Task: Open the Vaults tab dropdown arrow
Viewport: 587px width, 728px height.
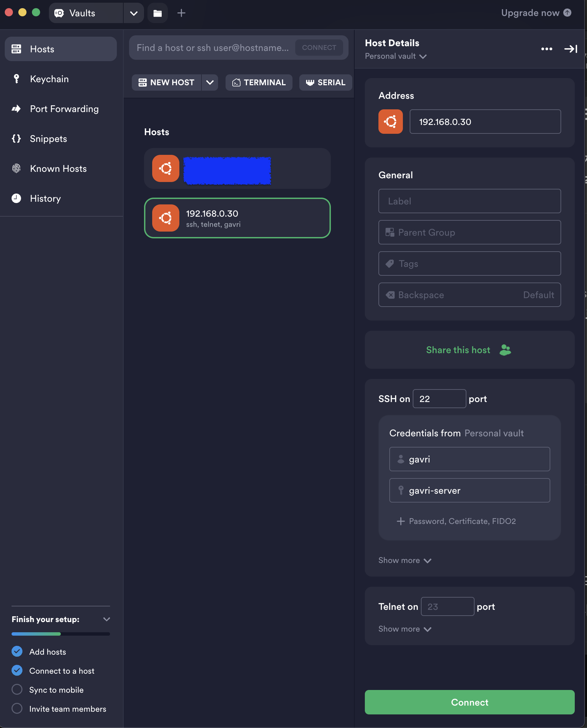Action: tap(134, 13)
